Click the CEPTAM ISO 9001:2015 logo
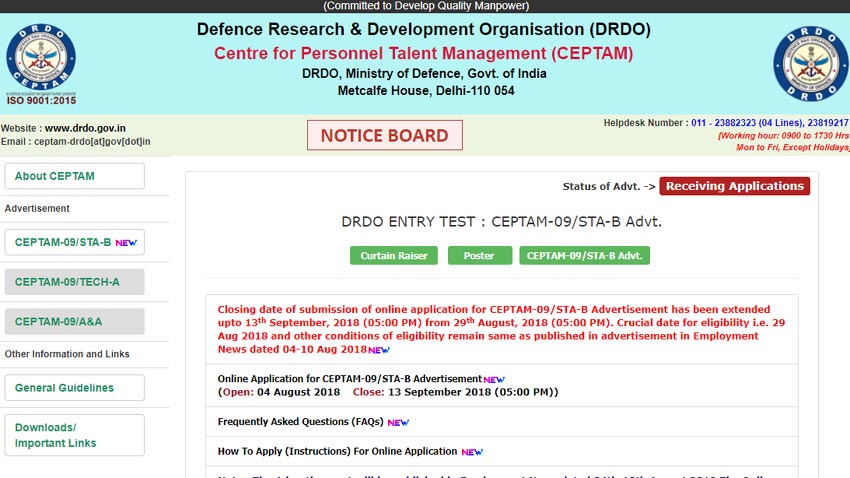 tap(41, 64)
